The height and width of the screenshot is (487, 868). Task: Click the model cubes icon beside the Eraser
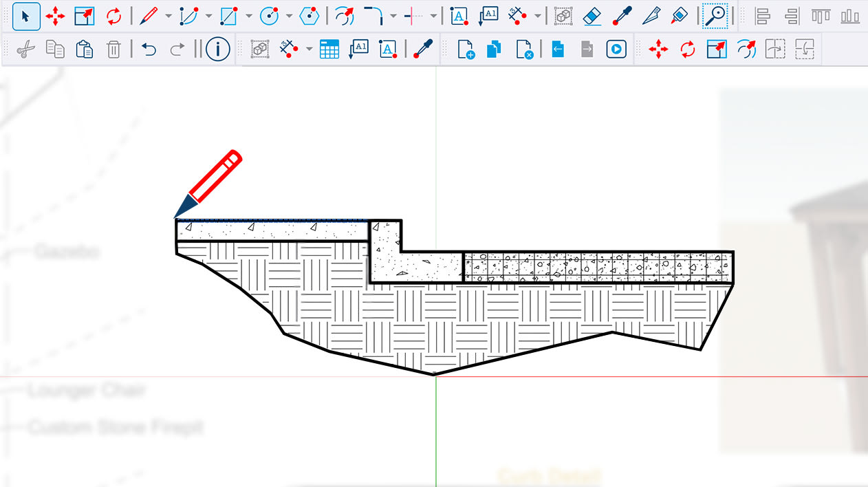[x=563, y=16]
